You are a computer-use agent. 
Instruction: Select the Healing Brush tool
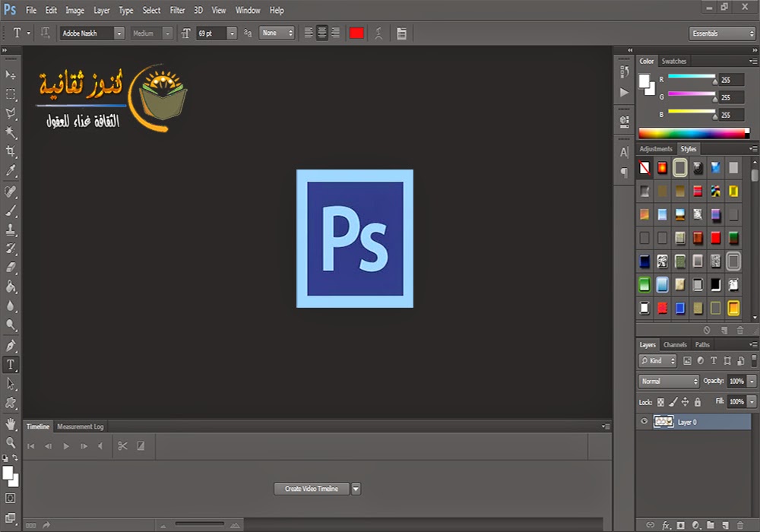click(x=11, y=192)
